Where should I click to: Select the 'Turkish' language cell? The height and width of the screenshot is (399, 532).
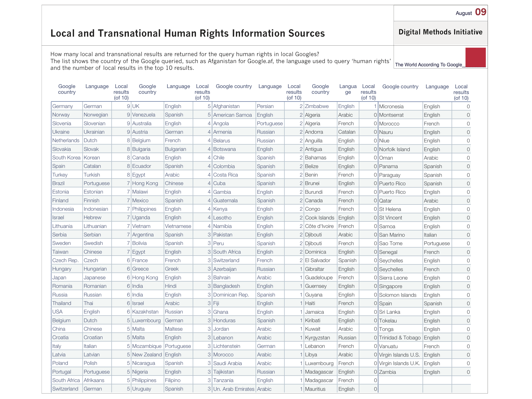point(97,175)
